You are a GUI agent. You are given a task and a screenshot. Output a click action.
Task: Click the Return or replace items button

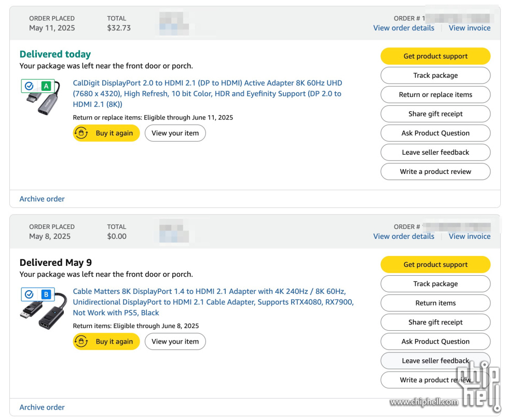tap(435, 94)
